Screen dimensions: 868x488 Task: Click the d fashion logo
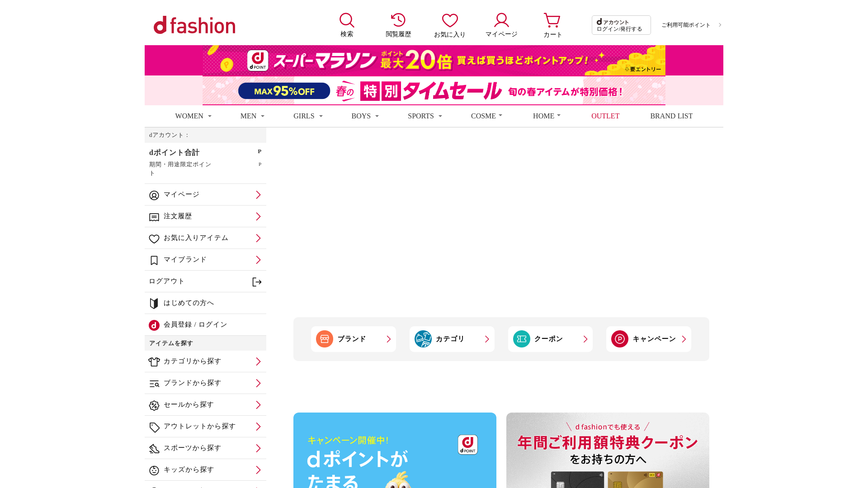(x=194, y=25)
